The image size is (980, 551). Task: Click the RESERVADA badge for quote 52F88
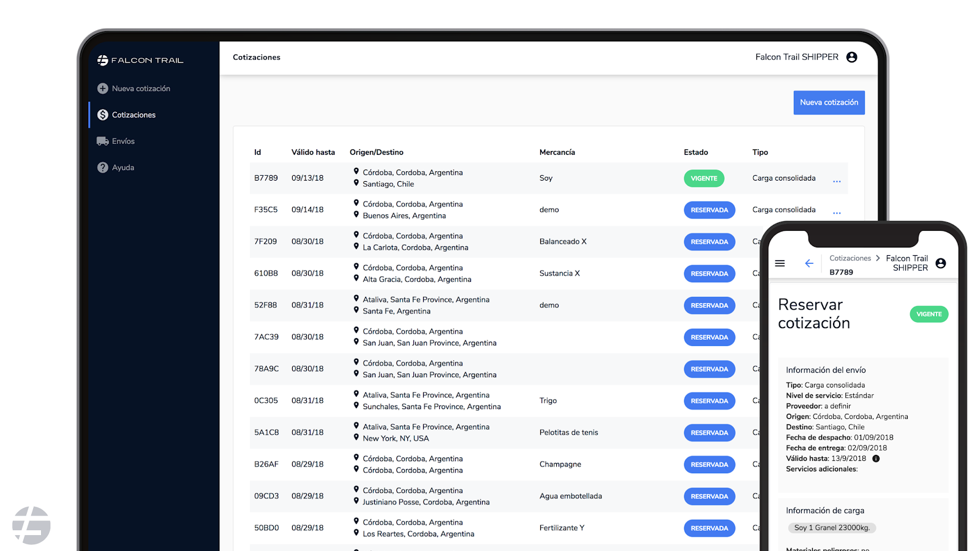coord(709,305)
